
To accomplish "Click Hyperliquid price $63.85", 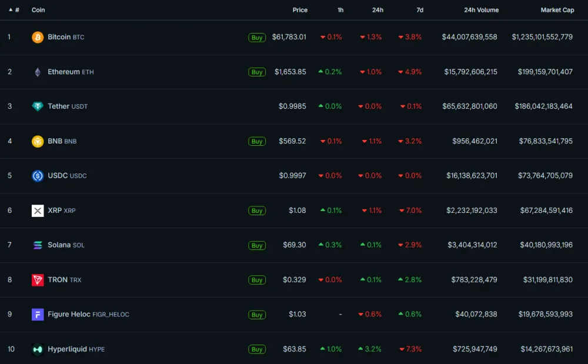I will point(295,349).
